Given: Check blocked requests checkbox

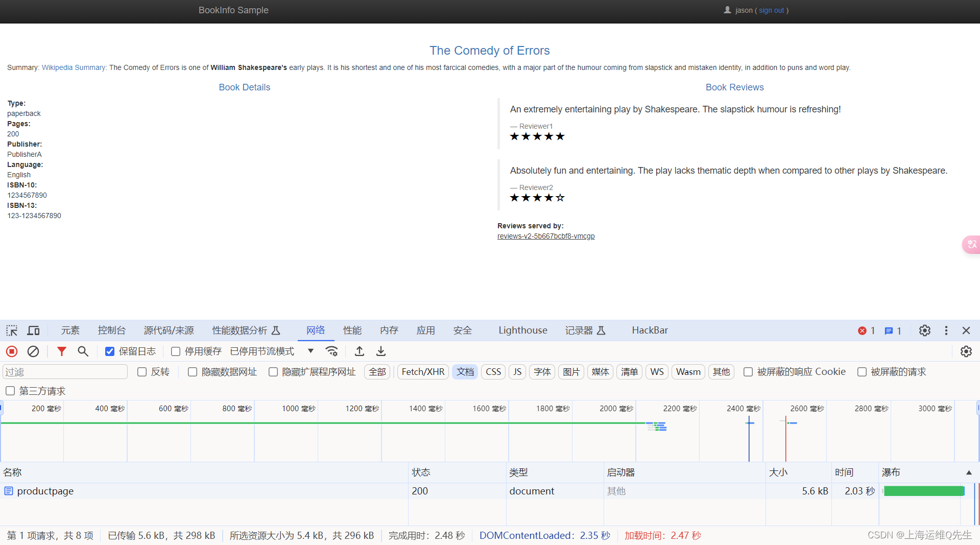Looking at the screenshot, I should coord(862,372).
